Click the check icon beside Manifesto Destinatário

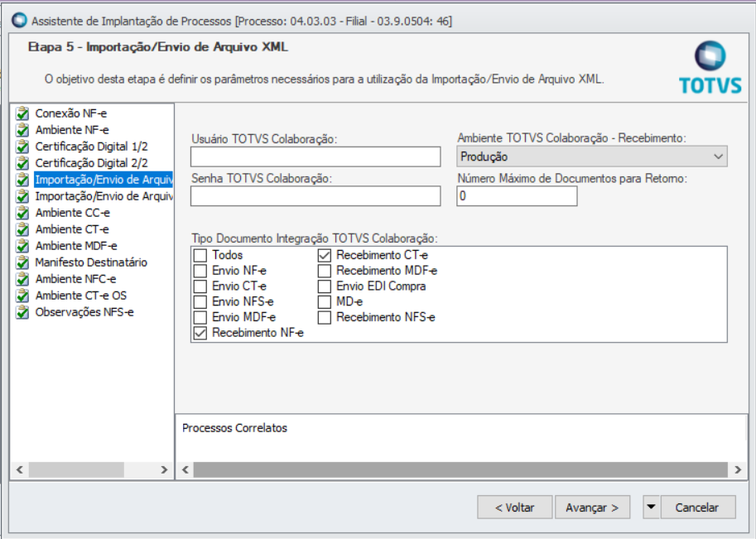tap(22, 262)
